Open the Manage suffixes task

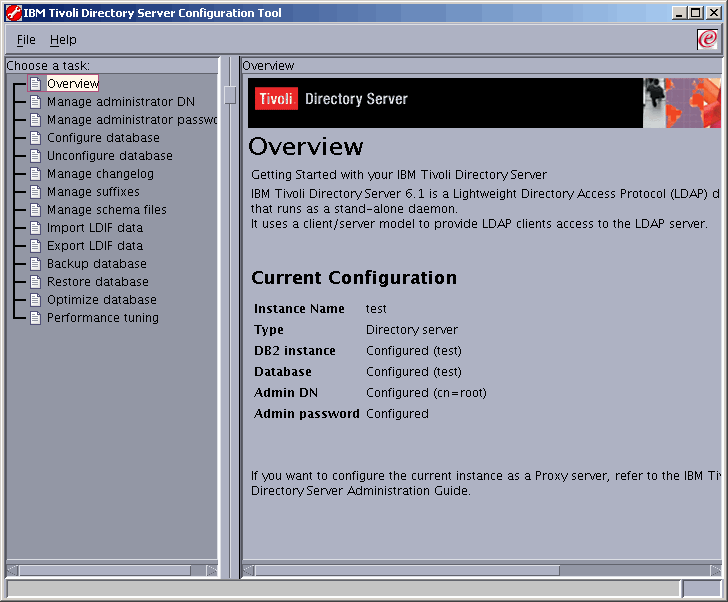click(93, 192)
